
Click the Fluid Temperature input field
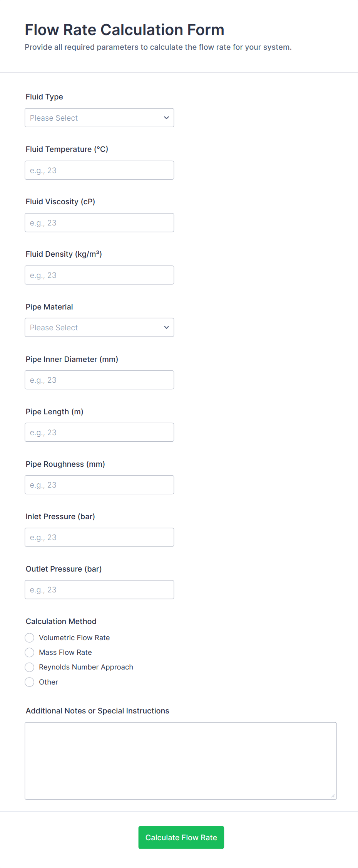point(99,170)
